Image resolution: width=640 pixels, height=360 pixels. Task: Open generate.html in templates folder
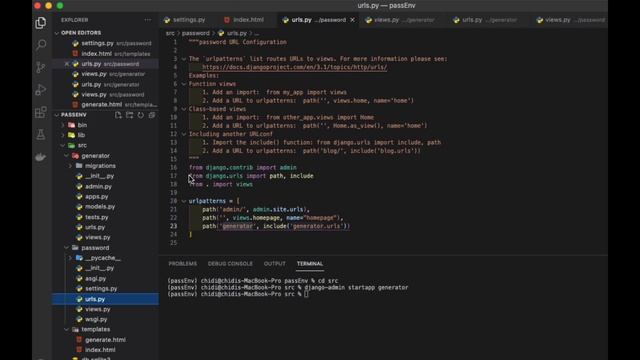105,340
